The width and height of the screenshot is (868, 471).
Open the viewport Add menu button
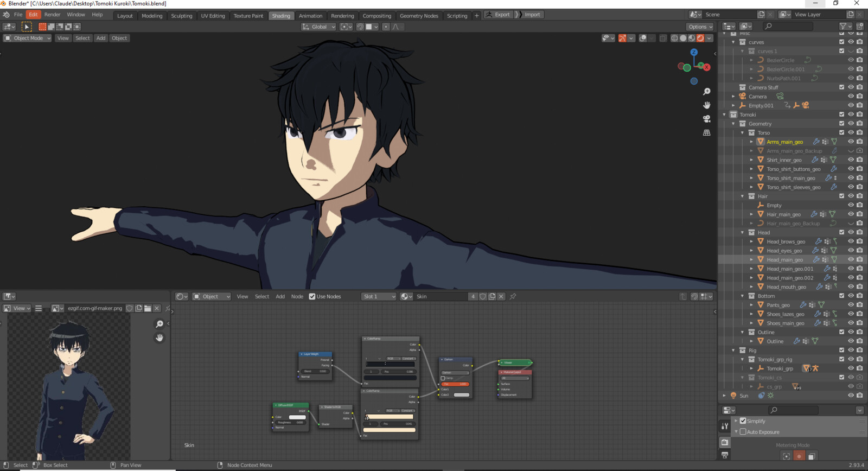click(x=101, y=38)
